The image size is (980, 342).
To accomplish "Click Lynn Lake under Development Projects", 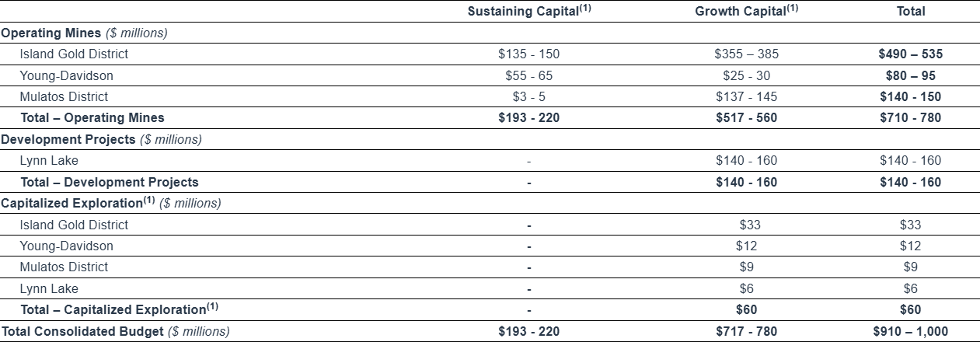I will coord(48,161).
